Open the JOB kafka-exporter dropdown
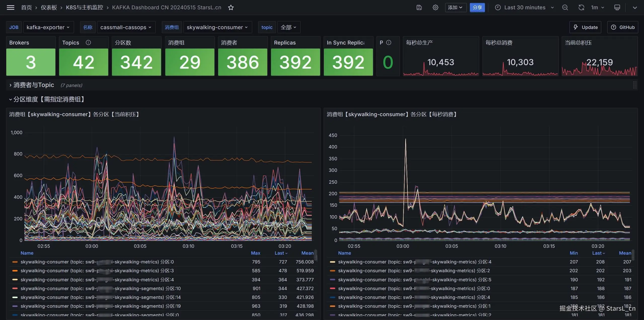Screen dimensions: 644x320 click(48, 27)
